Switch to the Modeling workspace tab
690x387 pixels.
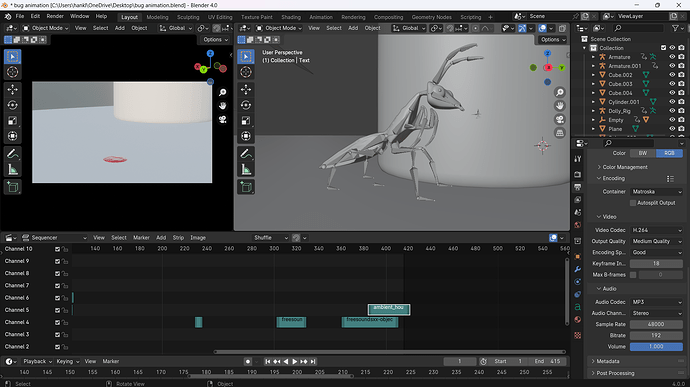pos(157,17)
